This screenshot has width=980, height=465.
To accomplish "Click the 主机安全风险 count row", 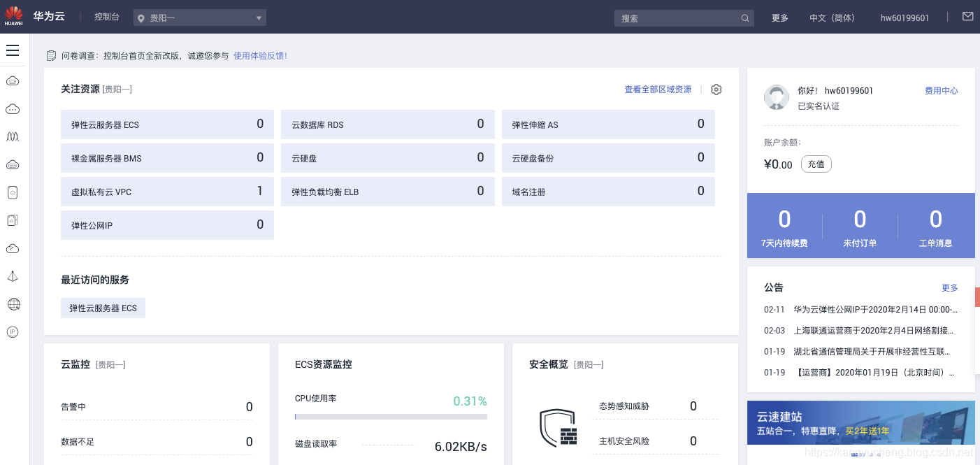I will pyautogui.click(x=655, y=441).
